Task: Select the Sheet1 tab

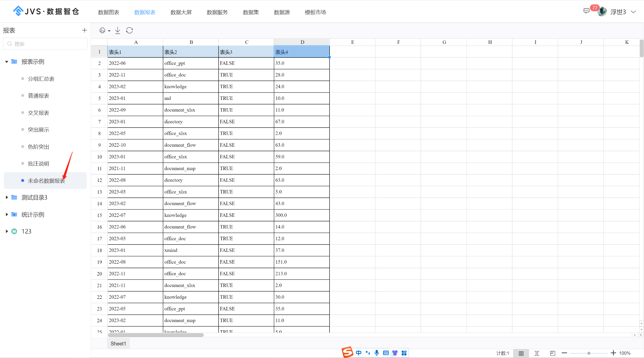Action: (118, 343)
